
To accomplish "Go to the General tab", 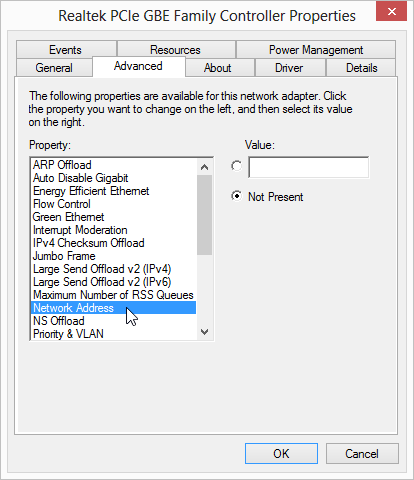I will tap(54, 68).
